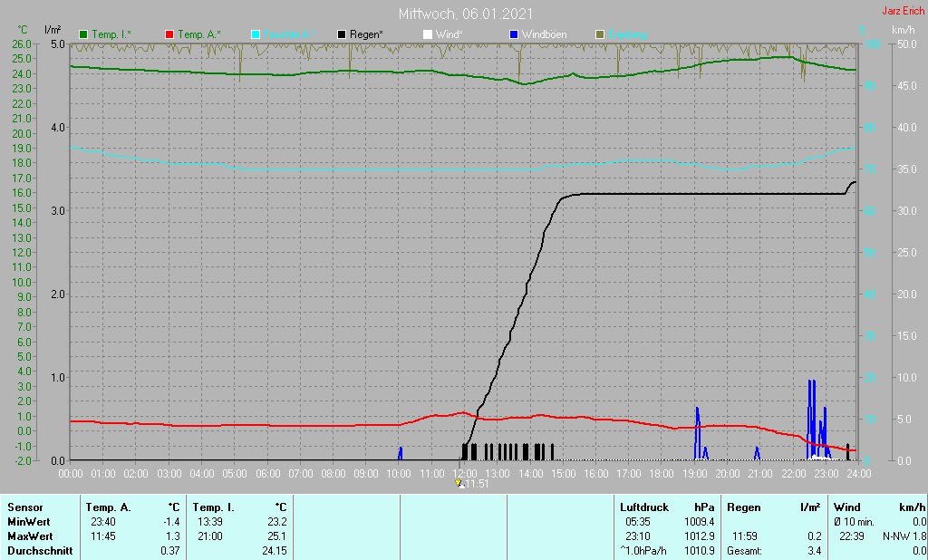The image size is (928, 560).
Task: Click the '26.0' temperature axis label
Action: [x=22, y=43]
